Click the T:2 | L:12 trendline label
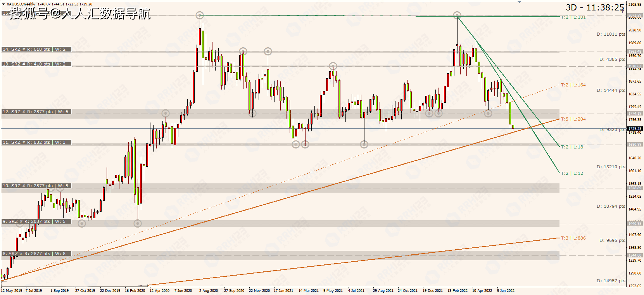644x295 pixels. tap(572, 173)
